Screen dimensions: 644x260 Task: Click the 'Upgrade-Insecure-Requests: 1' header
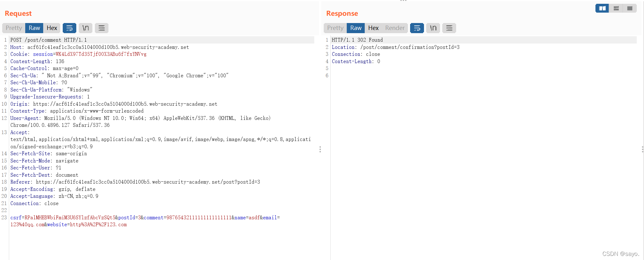pos(50,97)
